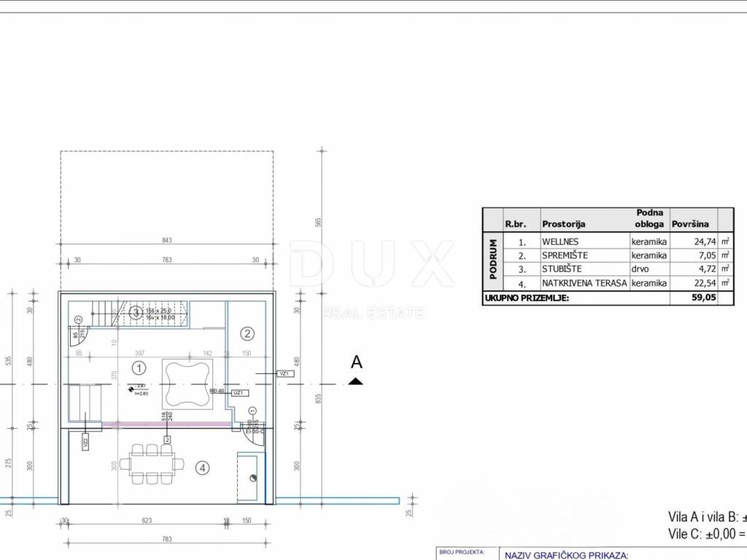
Task: Click the 843 overall width dimension label
Action: (x=167, y=241)
